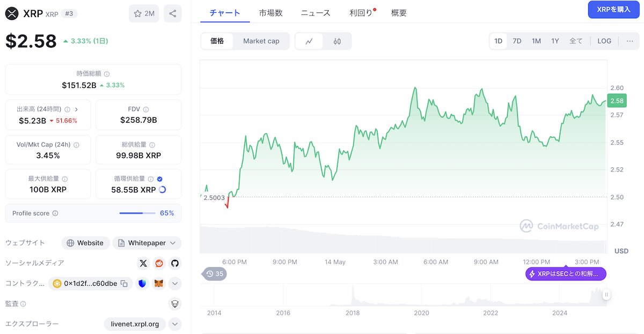Click the $258.79B FDV value
Screen dimensions: 644x334
(138, 121)
